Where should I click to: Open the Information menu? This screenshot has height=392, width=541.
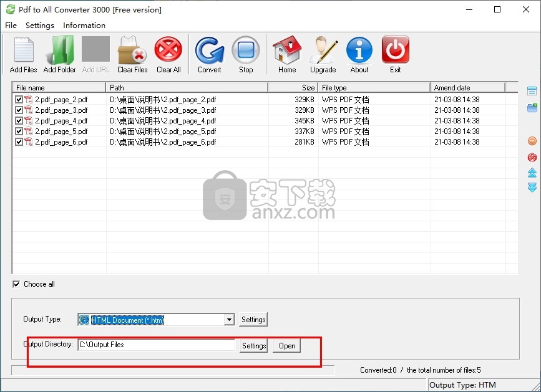(x=84, y=25)
